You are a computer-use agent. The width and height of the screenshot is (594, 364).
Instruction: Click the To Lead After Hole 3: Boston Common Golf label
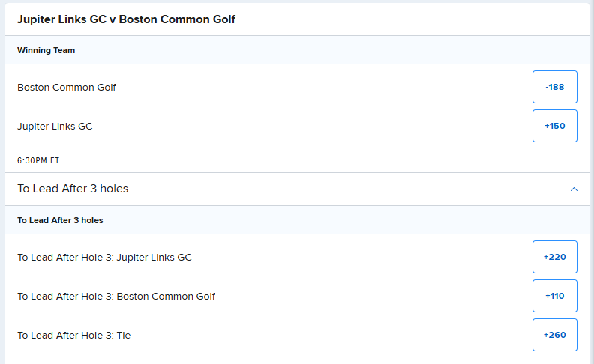[x=116, y=297]
